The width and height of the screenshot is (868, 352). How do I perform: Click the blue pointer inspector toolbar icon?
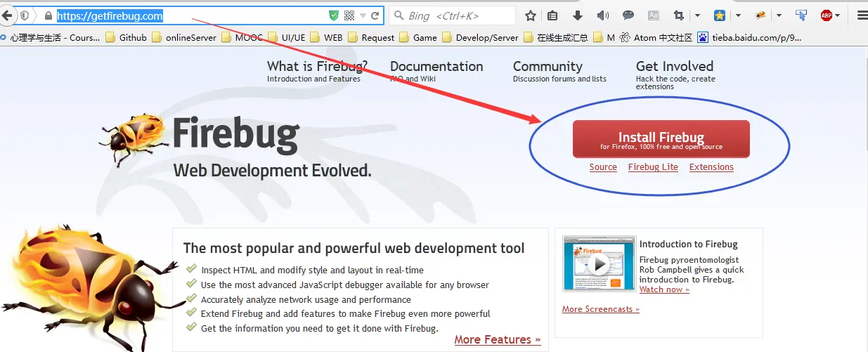point(801,15)
